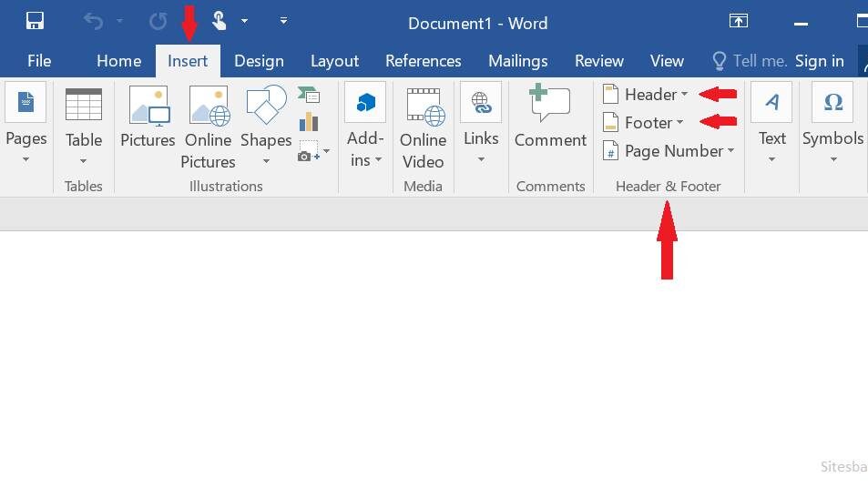
Task: Customize Quick Access Toolbar dropdown
Action: [x=283, y=21]
